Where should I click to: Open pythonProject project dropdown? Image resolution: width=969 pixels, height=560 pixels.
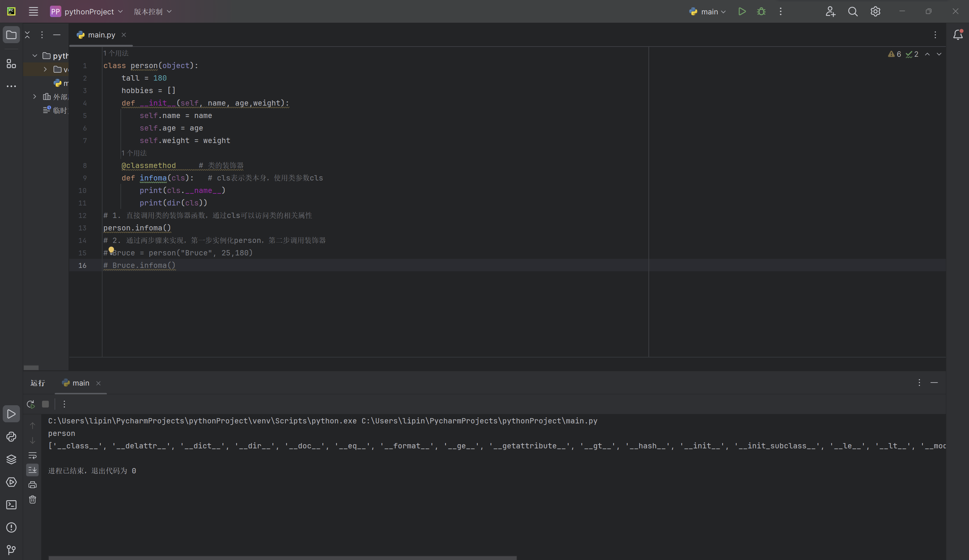pyautogui.click(x=87, y=11)
